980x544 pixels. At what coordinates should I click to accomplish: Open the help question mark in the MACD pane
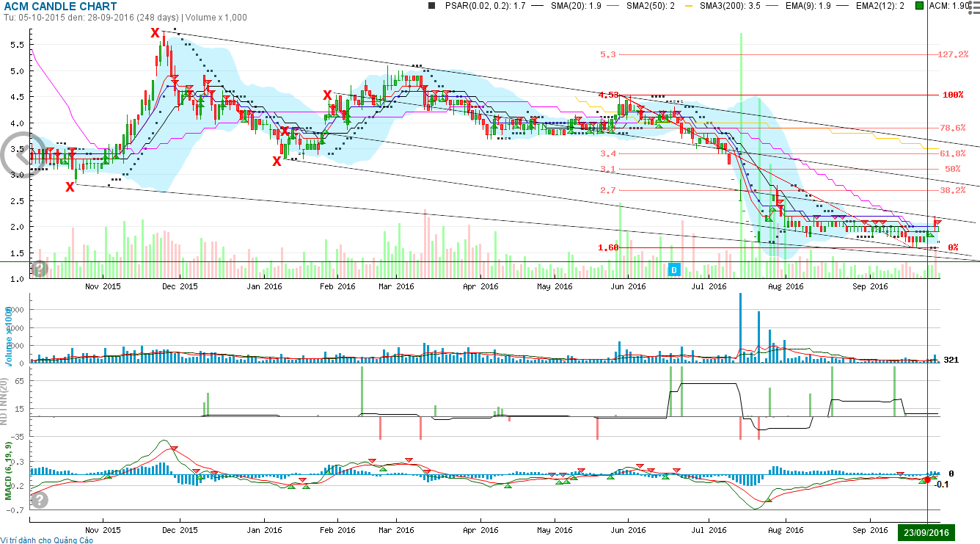click(40, 500)
